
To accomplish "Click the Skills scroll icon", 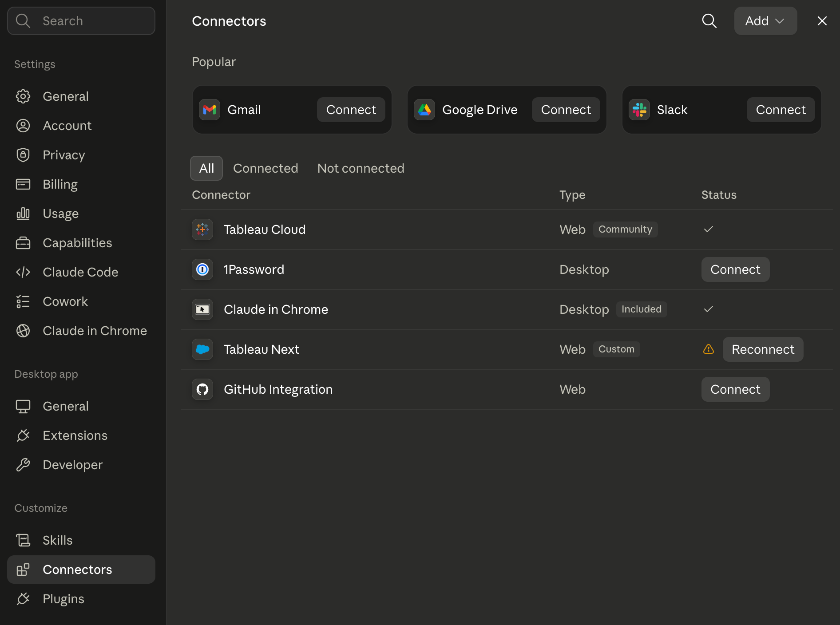I will [23, 540].
